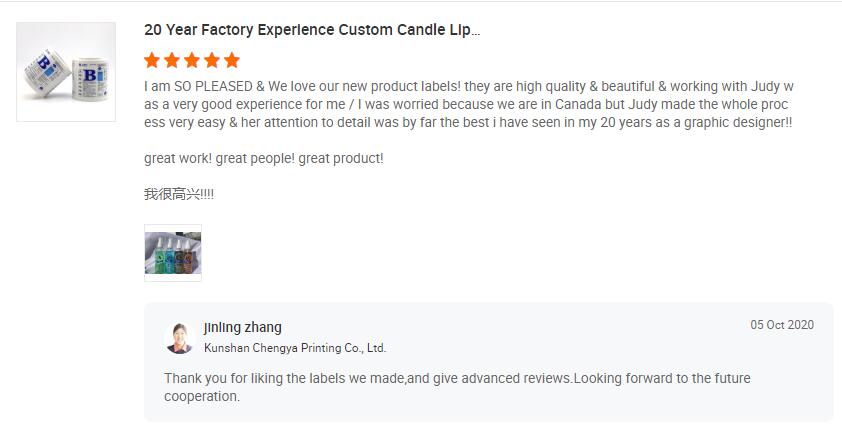
Task: Click the word 'cooperation.' in the reply
Action: click(x=203, y=396)
